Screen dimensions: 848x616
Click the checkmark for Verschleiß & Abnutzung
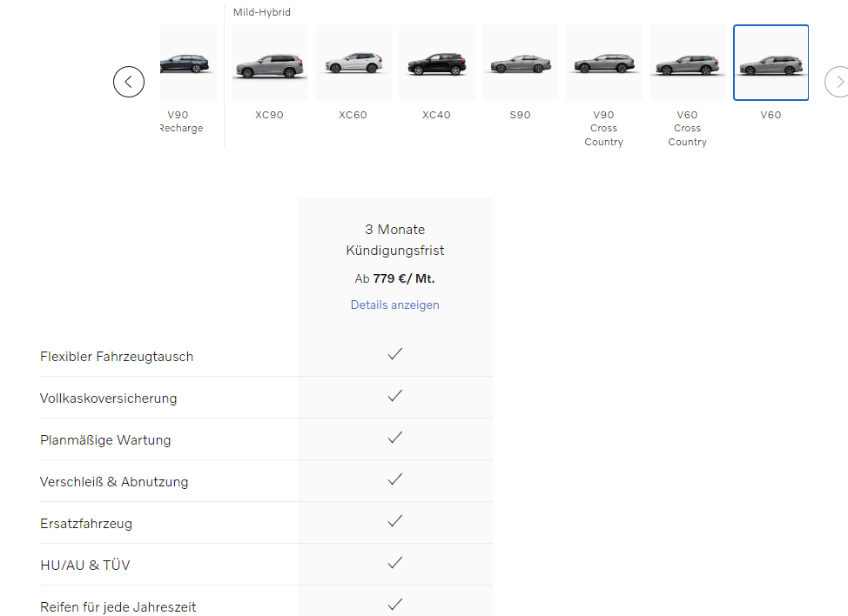click(x=395, y=479)
